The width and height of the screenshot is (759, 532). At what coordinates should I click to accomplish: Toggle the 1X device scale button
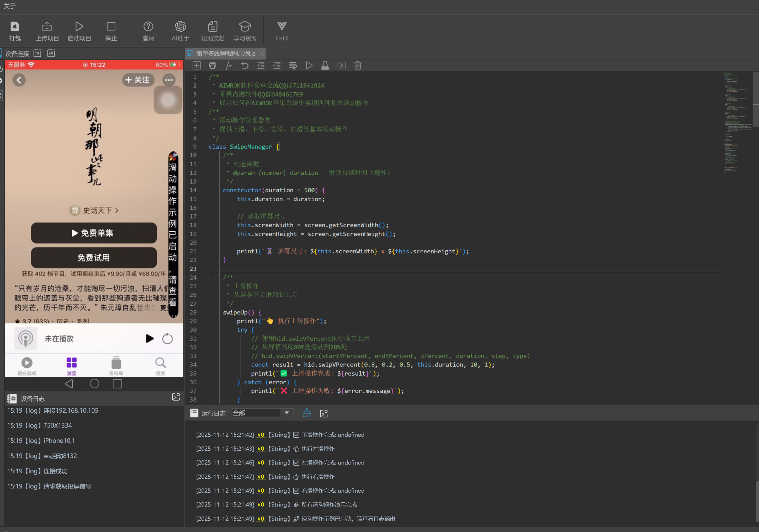pos(37,53)
